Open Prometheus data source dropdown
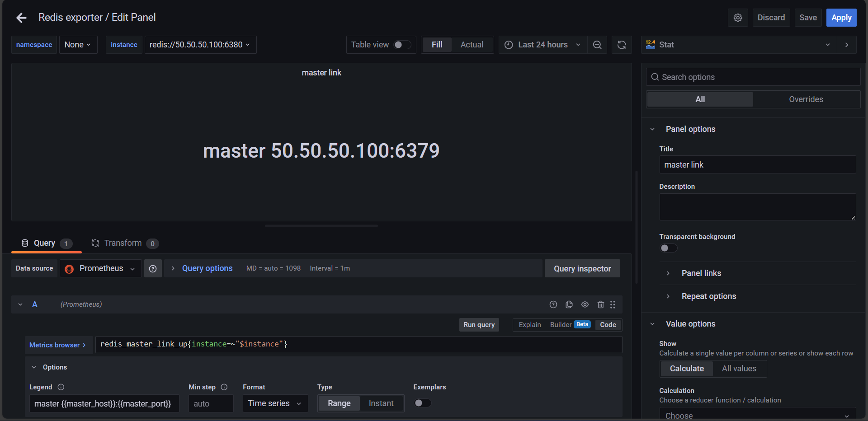Image resolution: width=868 pixels, height=421 pixels. pos(101,269)
